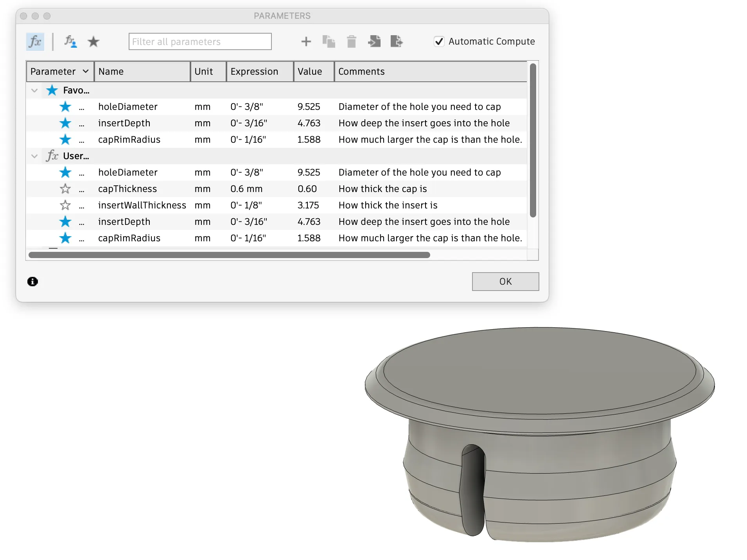Collapse the Favorites parameter group
The image size is (747, 560).
pos(34,91)
